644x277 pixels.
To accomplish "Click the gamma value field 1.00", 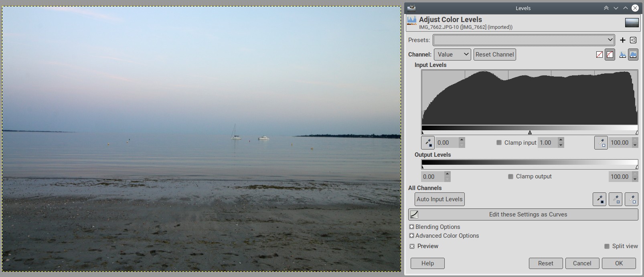I will click(548, 143).
